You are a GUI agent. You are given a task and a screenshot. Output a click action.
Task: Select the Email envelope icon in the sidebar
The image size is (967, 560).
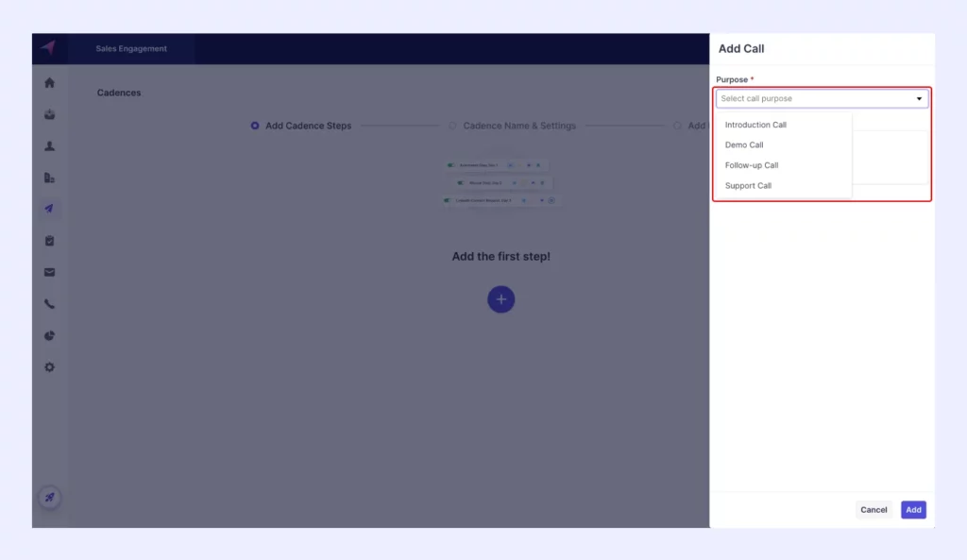[x=48, y=272]
